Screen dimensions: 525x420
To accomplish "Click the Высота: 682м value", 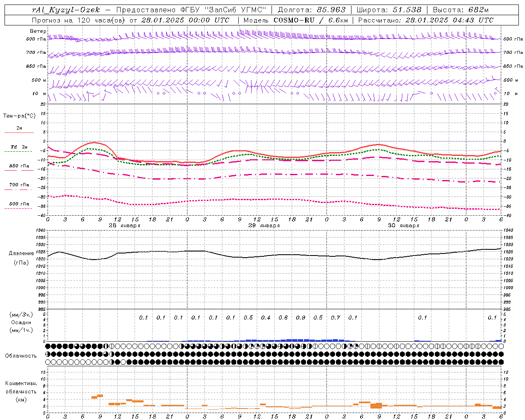I will tap(461, 10).
